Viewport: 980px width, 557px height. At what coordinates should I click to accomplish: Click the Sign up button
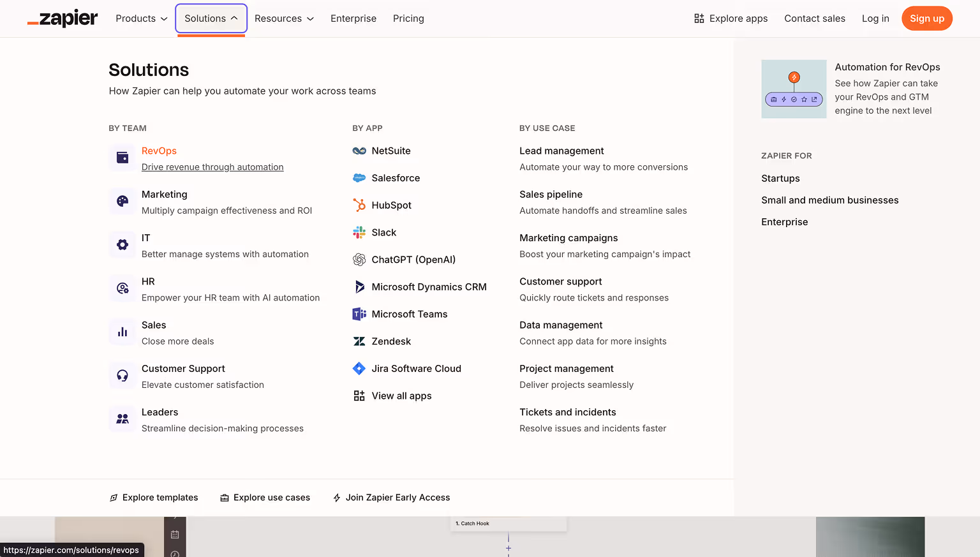(926, 19)
